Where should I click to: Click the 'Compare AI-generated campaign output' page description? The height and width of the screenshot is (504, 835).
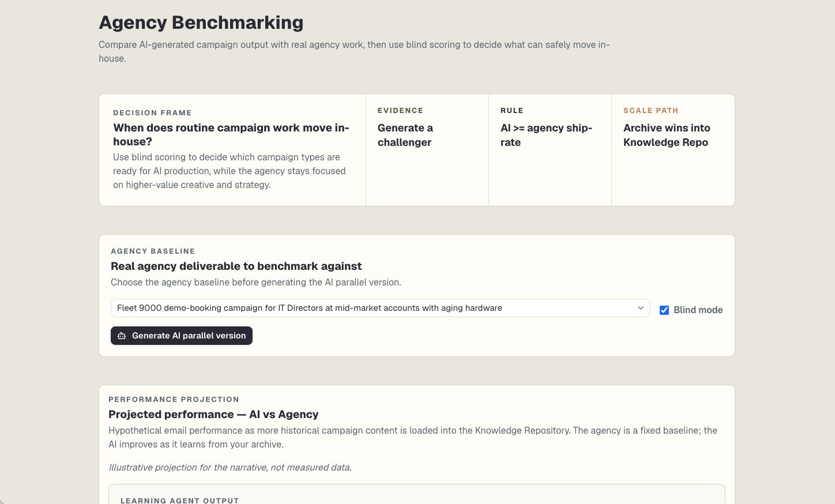(x=354, y=51)
